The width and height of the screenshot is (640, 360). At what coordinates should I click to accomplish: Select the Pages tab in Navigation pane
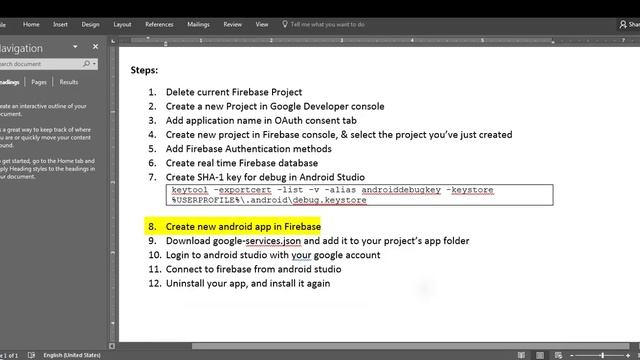tap(39, 82)
